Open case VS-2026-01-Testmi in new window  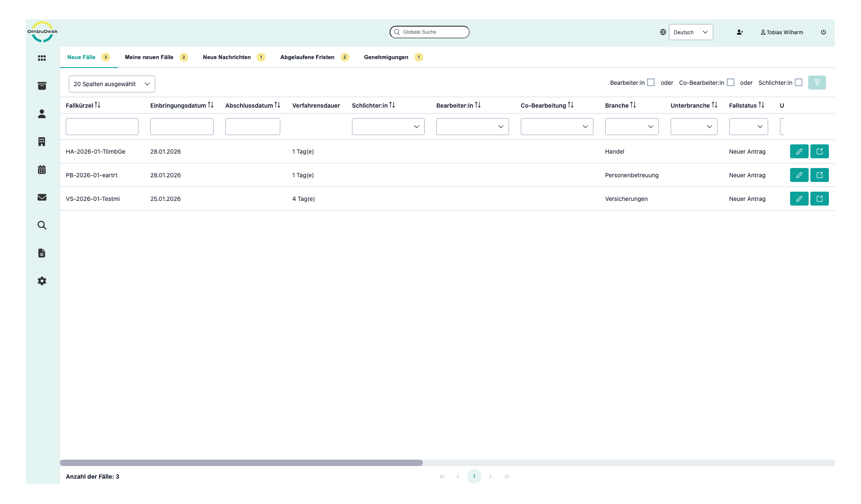(x=819, y=199)
